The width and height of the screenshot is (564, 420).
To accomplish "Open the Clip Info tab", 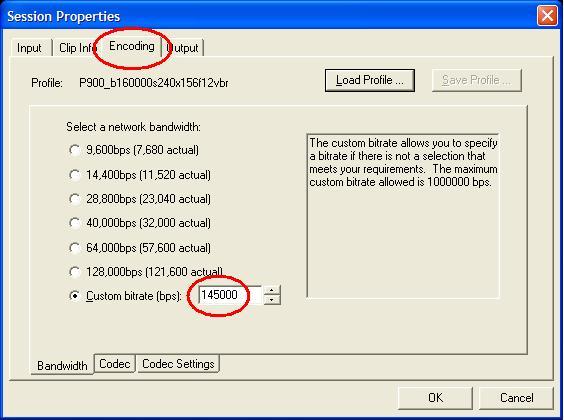I will pos(76,48).
